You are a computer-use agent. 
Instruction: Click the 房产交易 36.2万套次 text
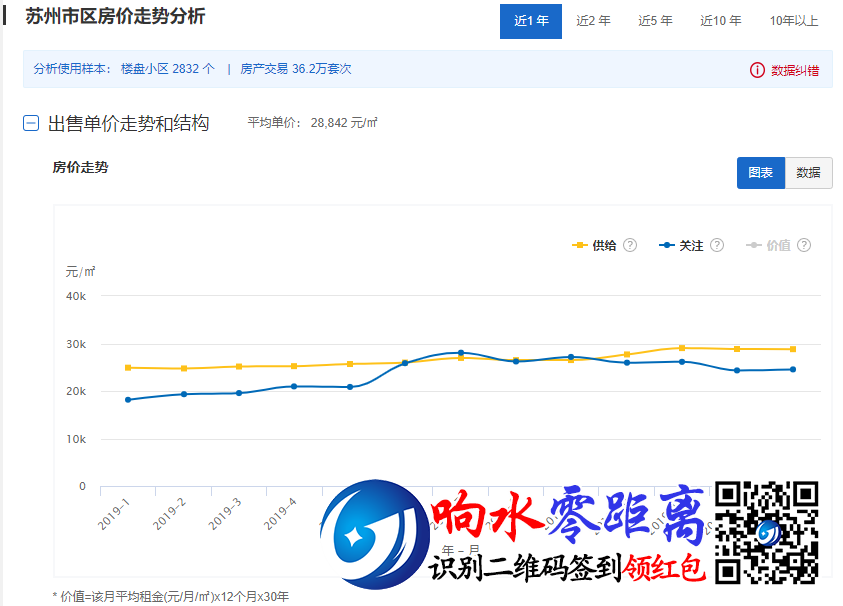(x=295, y=69)
